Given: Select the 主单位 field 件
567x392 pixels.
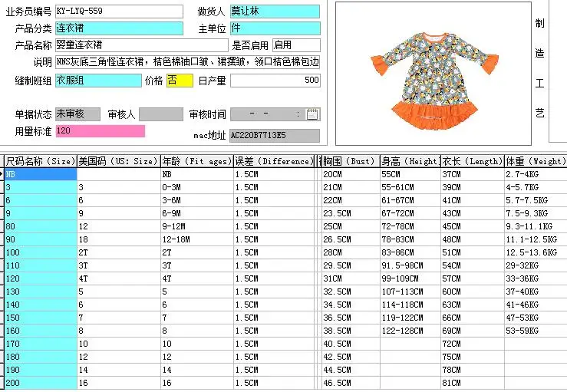Looking at the screenshot, I should [x=275, y=28].
